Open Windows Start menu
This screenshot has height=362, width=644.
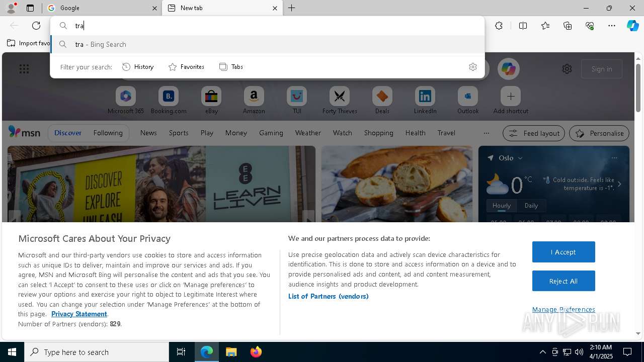pyautogui.click(x=12, y=352)
